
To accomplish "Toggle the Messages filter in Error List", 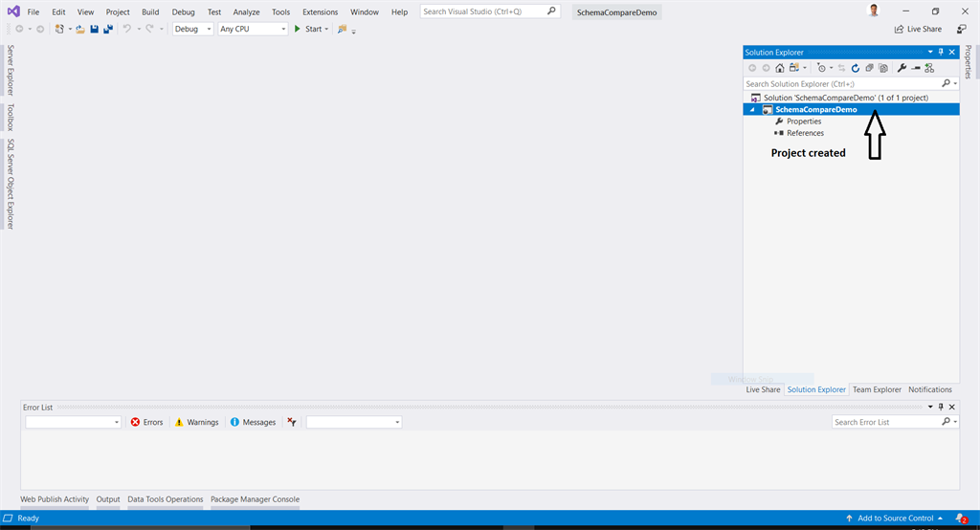I will click(x=253, y=423).
